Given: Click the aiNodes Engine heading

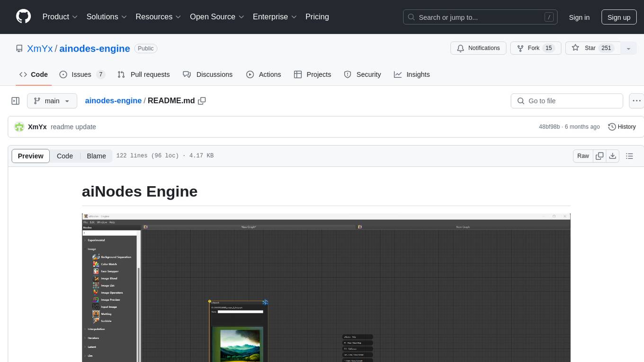Looking at the screenshot, I should coord(140,191).
